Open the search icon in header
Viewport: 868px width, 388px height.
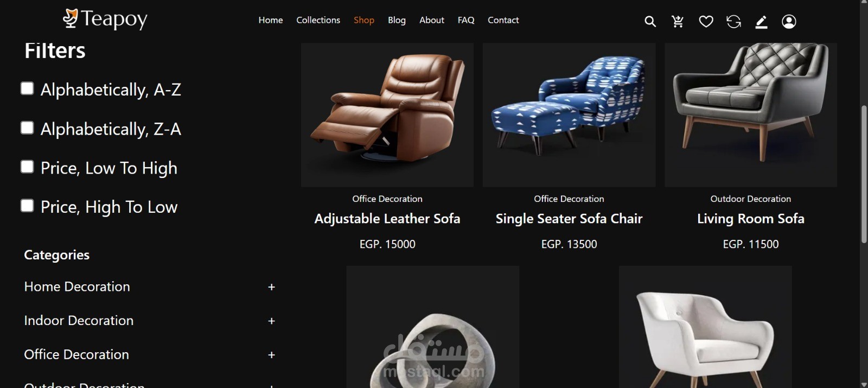click(650, 22)
